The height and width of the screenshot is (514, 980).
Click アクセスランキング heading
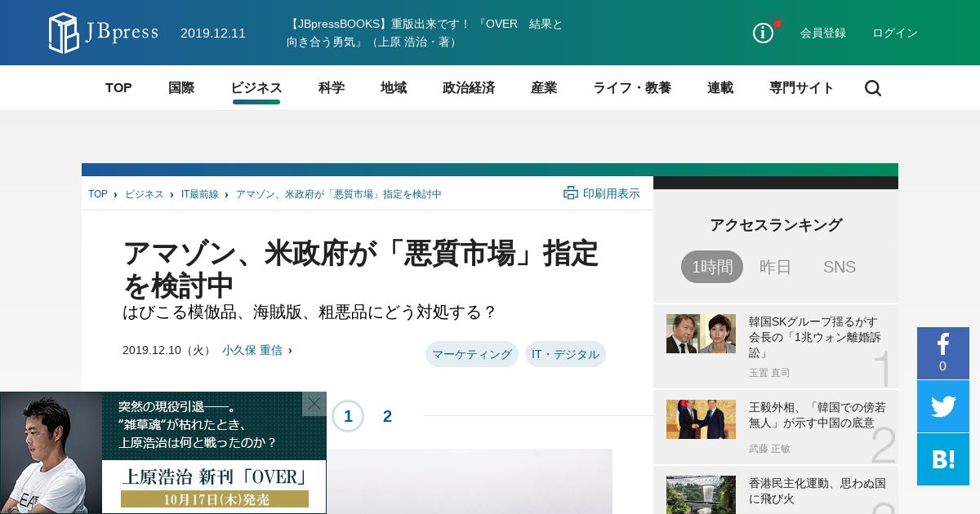tap(776, 225)
